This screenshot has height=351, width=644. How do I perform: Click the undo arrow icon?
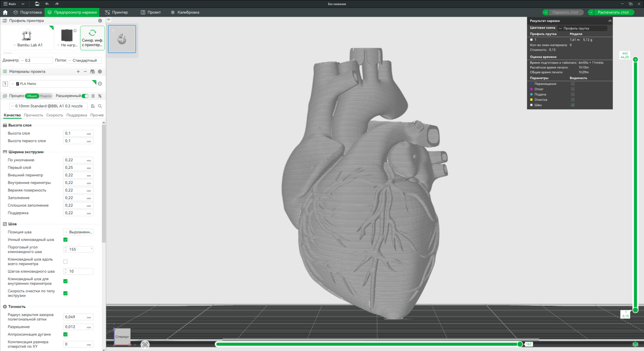[47, 4]
